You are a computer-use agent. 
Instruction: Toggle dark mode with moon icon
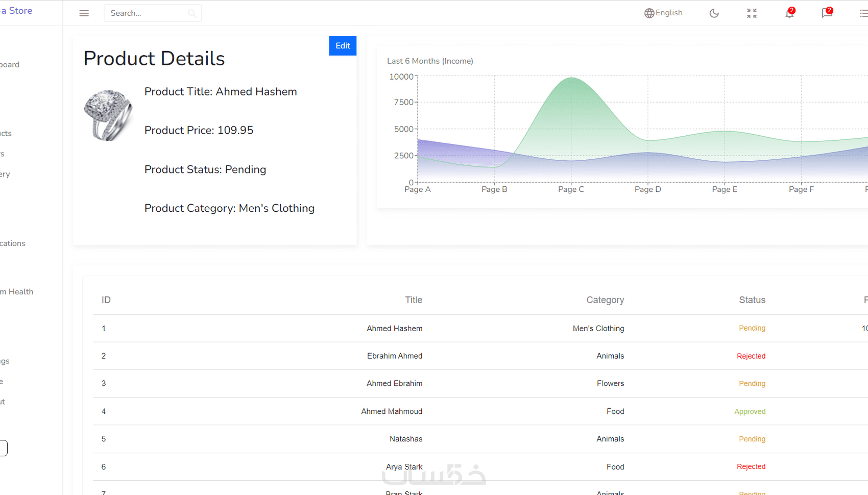[714, 13]
